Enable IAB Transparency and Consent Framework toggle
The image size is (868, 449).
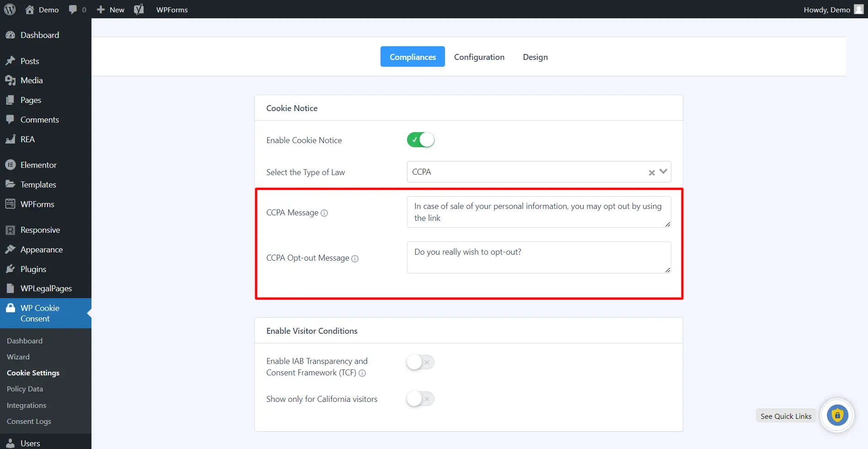[420, 362]
